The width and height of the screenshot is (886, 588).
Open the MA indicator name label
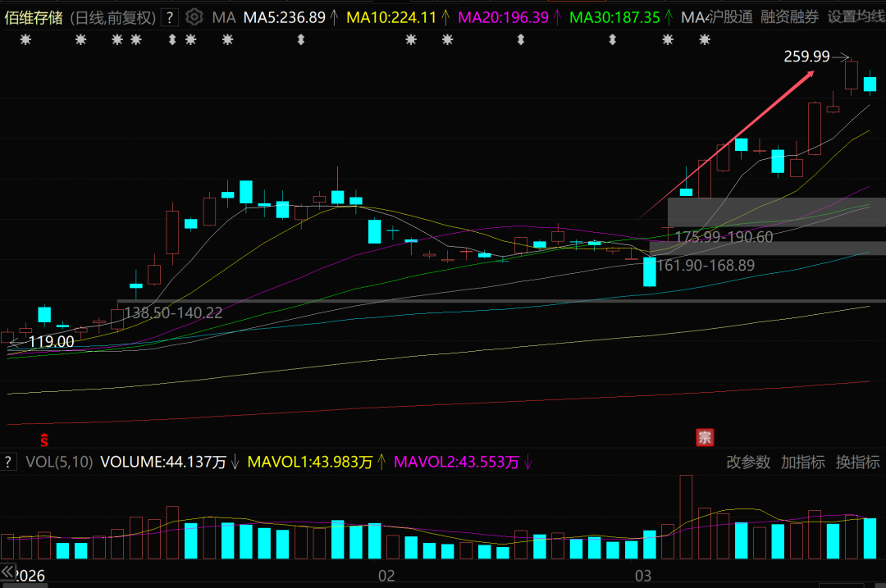224,17
